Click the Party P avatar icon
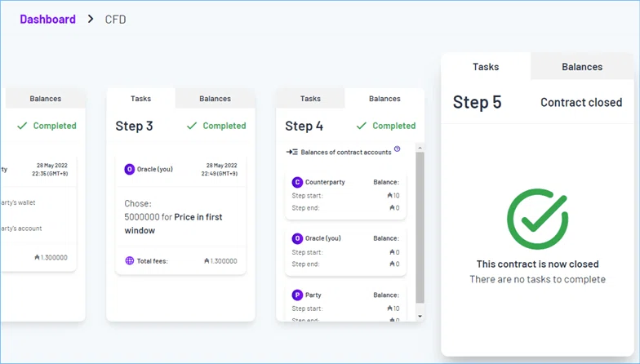The width and height of the screenshot is (640, 364). [x=297, y=295]
